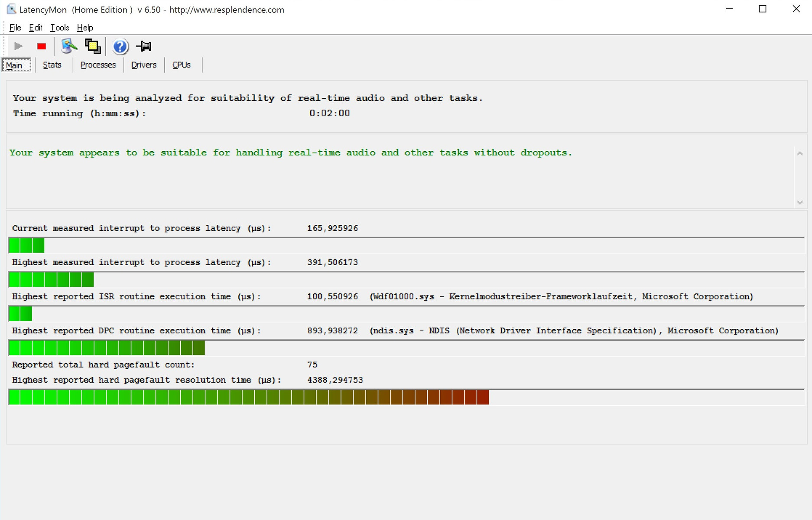The width and height of the screenshot is (812, 520).
Task: Click the hard pagefault count value 75
Action: (312, 365)
